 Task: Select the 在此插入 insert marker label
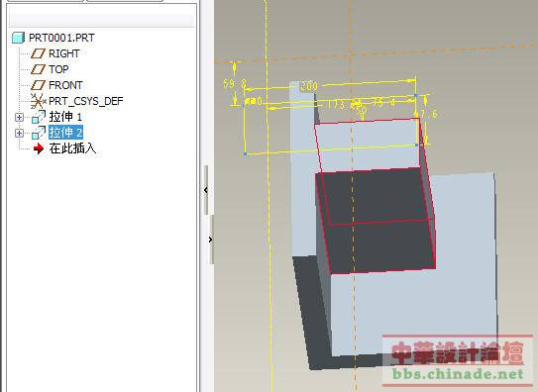tap(72, 148)
